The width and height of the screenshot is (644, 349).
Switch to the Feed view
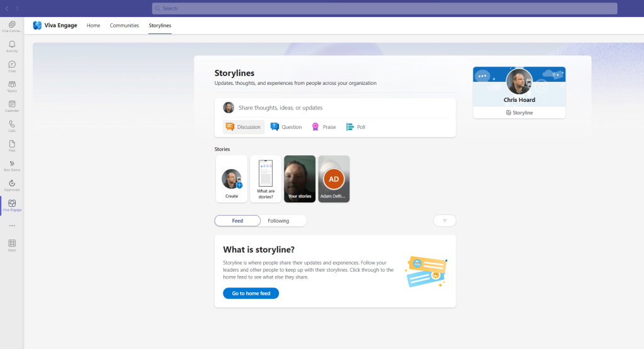237,221
